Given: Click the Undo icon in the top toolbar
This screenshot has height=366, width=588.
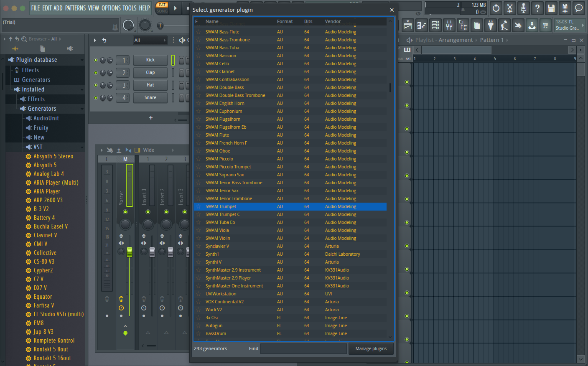Looking at the screenshot, I should (496, 8).
